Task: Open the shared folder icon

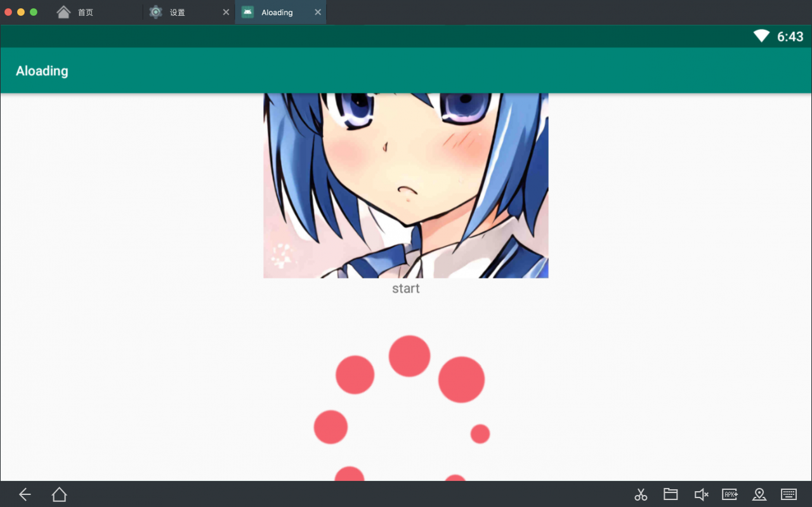Action: (x=671, y=494)
